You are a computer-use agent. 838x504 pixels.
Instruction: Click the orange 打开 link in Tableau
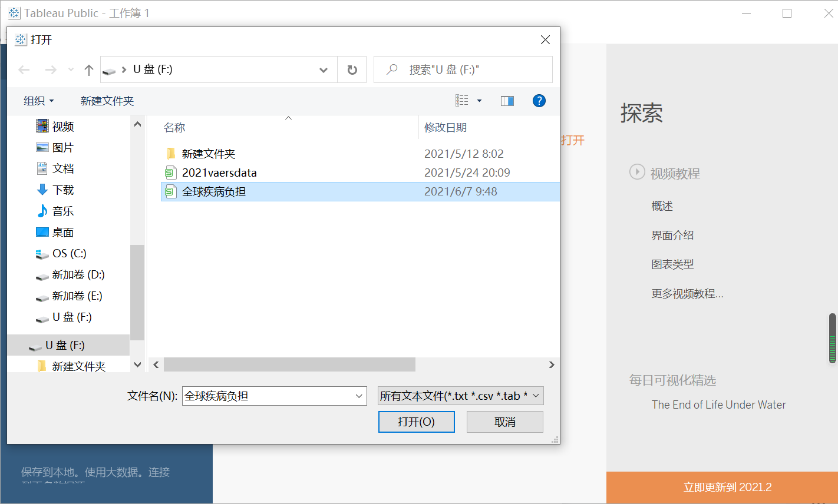point(573,140)
